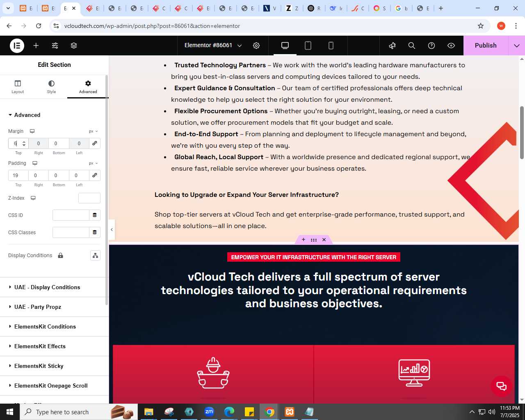Click the Publish button
The height and width of the screenshot is (420, 525).
point(486,46)
